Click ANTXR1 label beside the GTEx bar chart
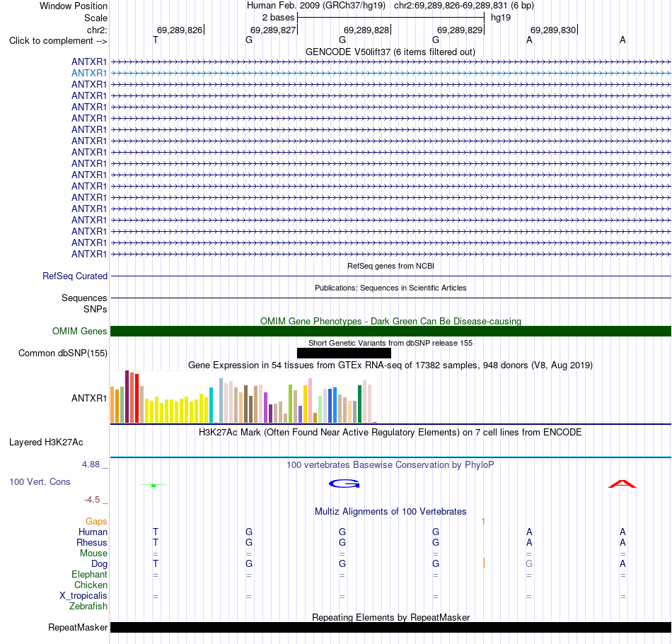This screenshot has height=644, width=672. click(x=88, y=398)
